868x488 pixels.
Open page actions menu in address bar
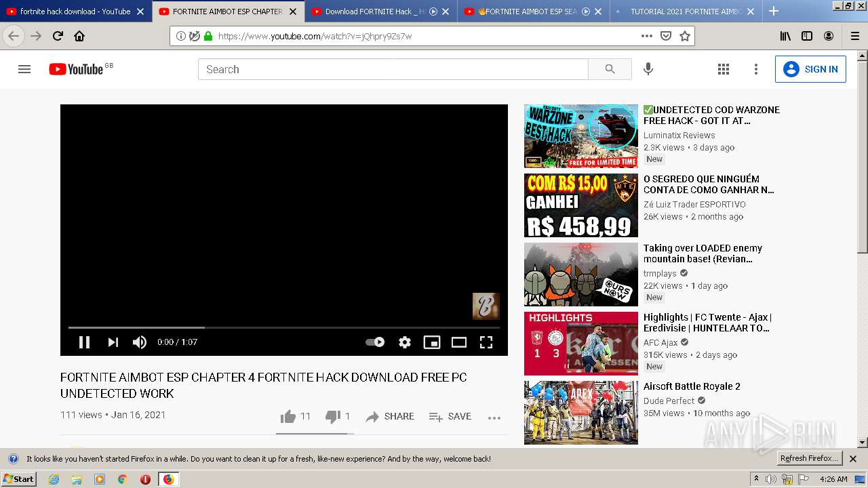tap(647, 36)
